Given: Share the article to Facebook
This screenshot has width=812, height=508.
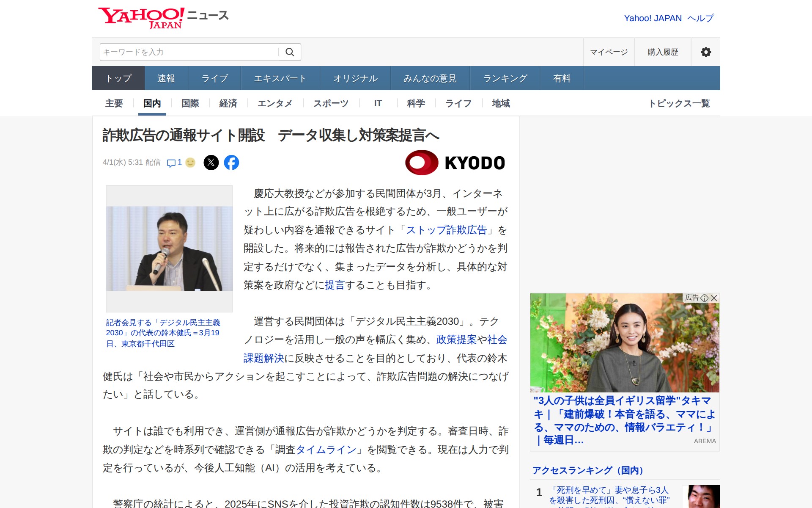Looking at the screenshot, I should coord(231,163).
